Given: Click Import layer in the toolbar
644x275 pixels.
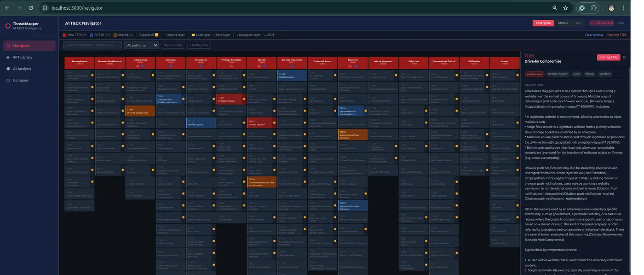Looking at the screenshot, I should pos(174,35).
